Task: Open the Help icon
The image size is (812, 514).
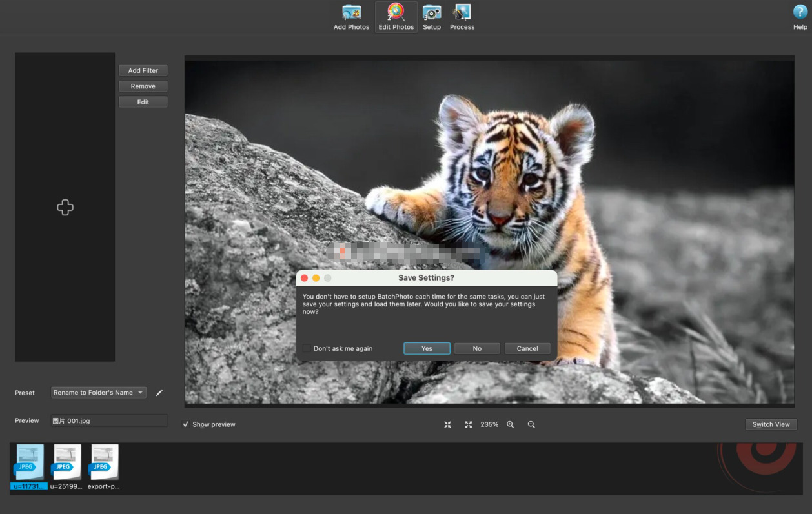Action: pyautogui.click(x=800, y=17)
